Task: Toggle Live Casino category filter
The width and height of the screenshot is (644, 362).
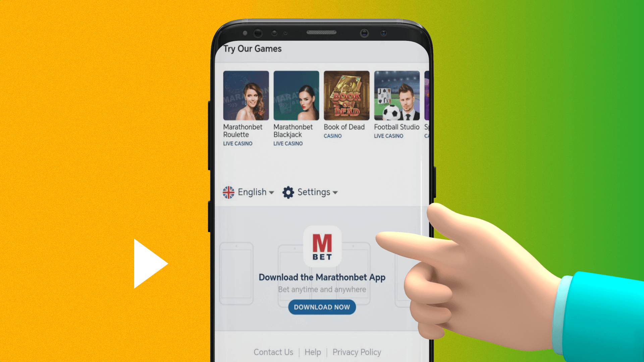Action: click(x=238, y=143)
